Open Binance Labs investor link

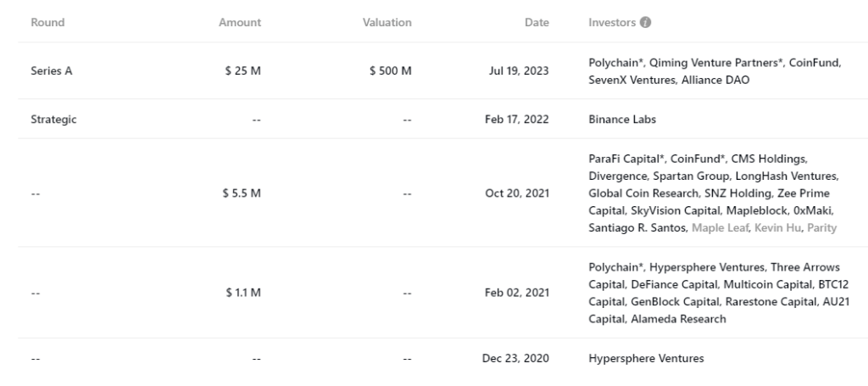622,120
